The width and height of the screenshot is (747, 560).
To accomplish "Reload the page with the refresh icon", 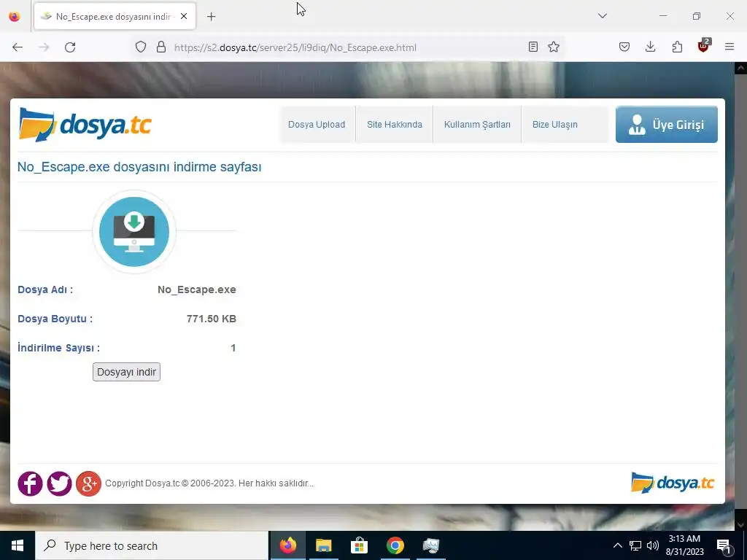I will click(70, 47).
